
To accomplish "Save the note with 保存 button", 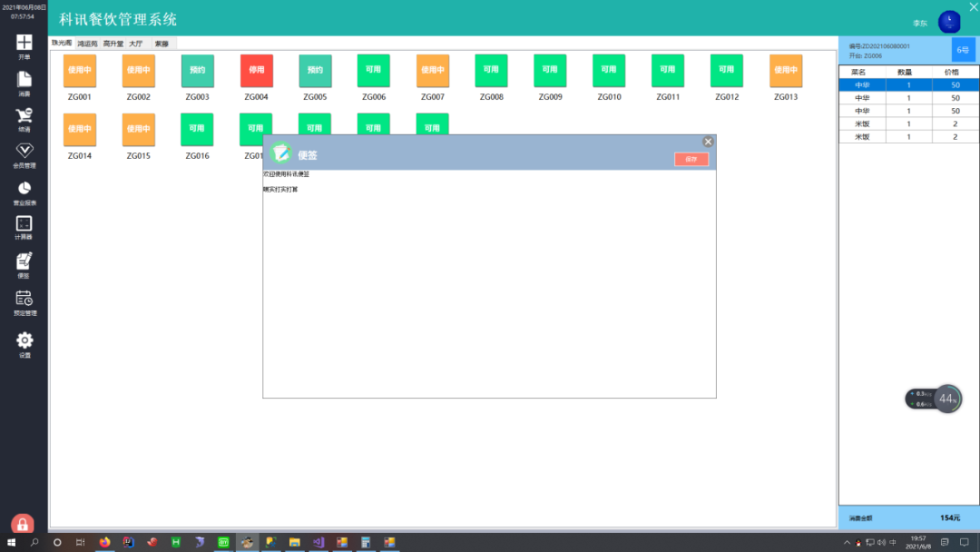I will (691, 160).
